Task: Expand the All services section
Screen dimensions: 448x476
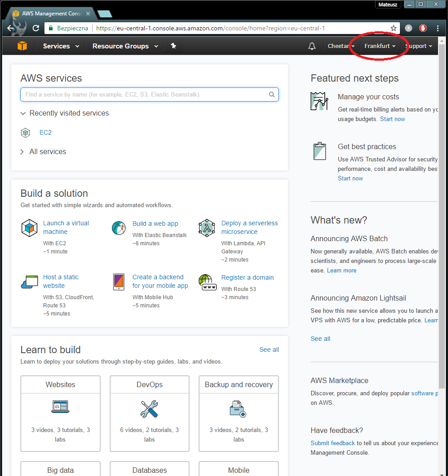Action: 43,152
